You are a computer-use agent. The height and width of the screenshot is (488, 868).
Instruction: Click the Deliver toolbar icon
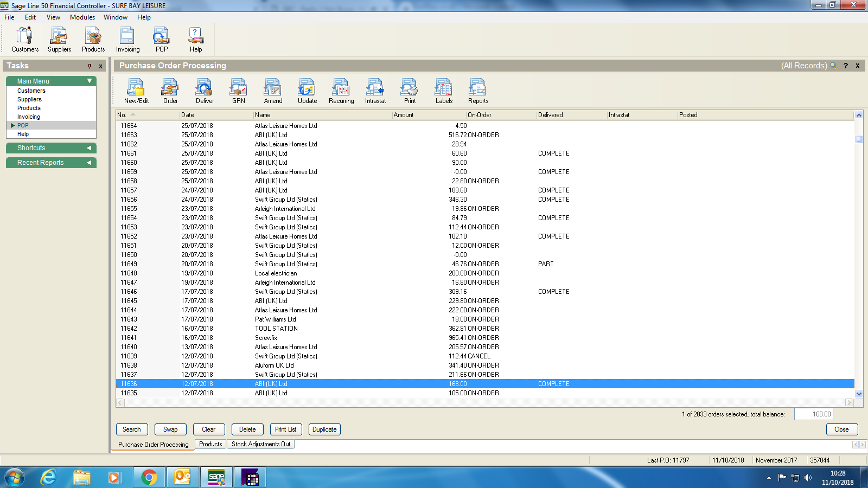[205, 91]
